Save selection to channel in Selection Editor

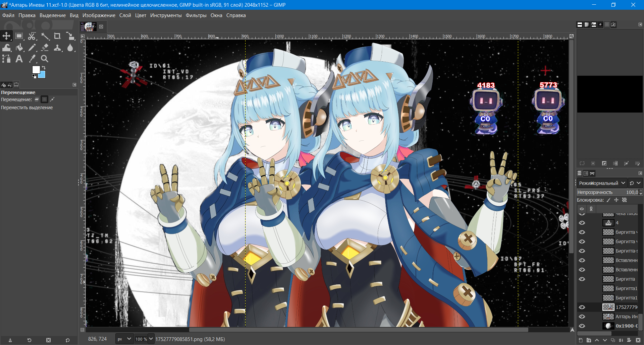(615, 163)
